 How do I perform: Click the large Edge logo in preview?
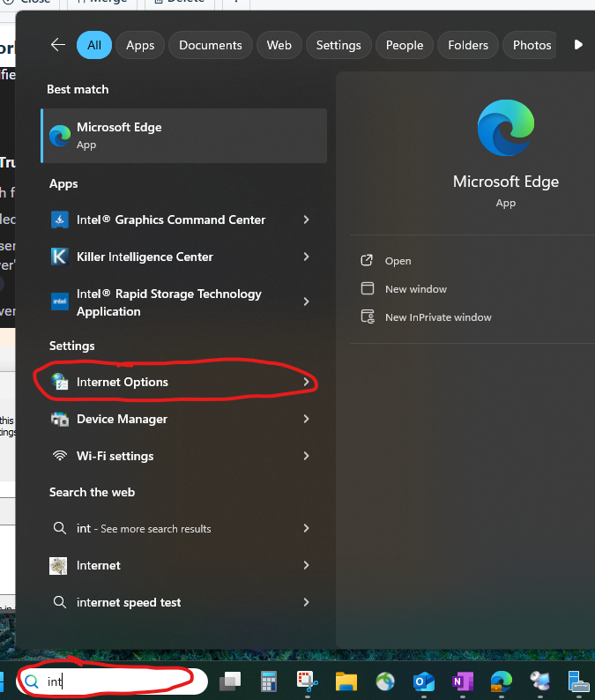click(x=505, y=128)
